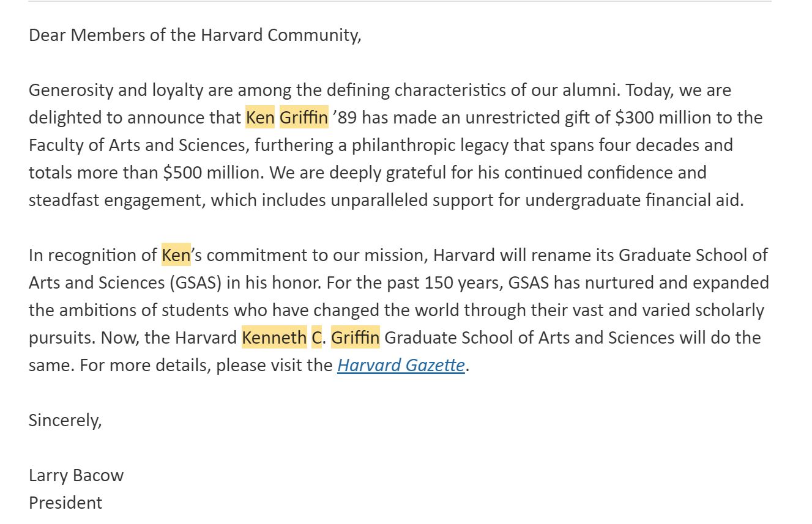Click highlighted "Griffin" before "Graduate School"
This screenshot has width=812, height=524.
pyautogui.click(x=355, y=338)
